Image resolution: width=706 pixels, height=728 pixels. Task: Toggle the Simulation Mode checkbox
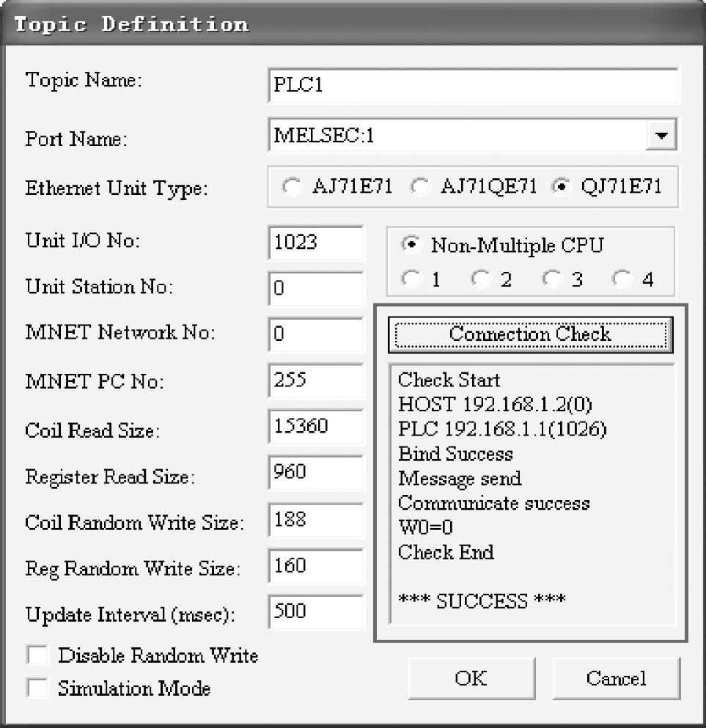[37, 688]
